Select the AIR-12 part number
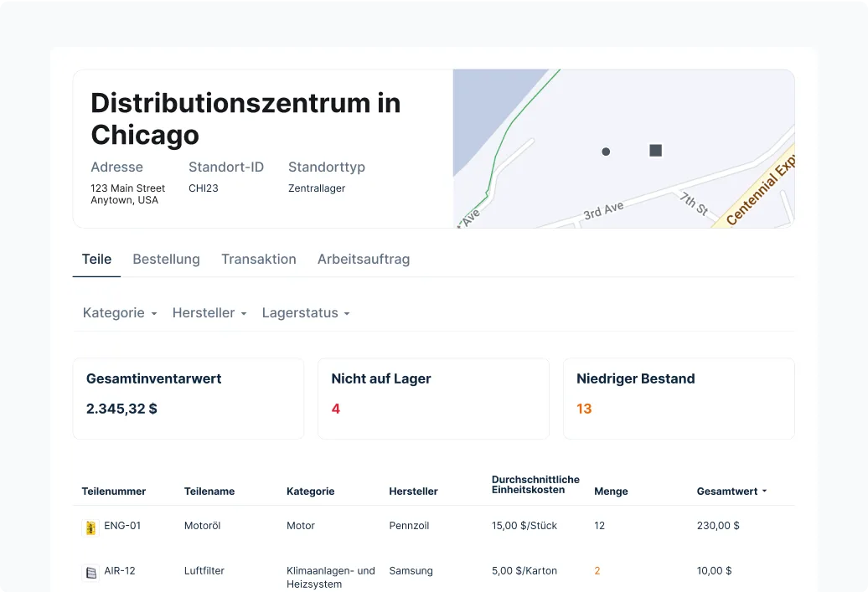The height and width of the screenshot is (592, 868). 120,571
